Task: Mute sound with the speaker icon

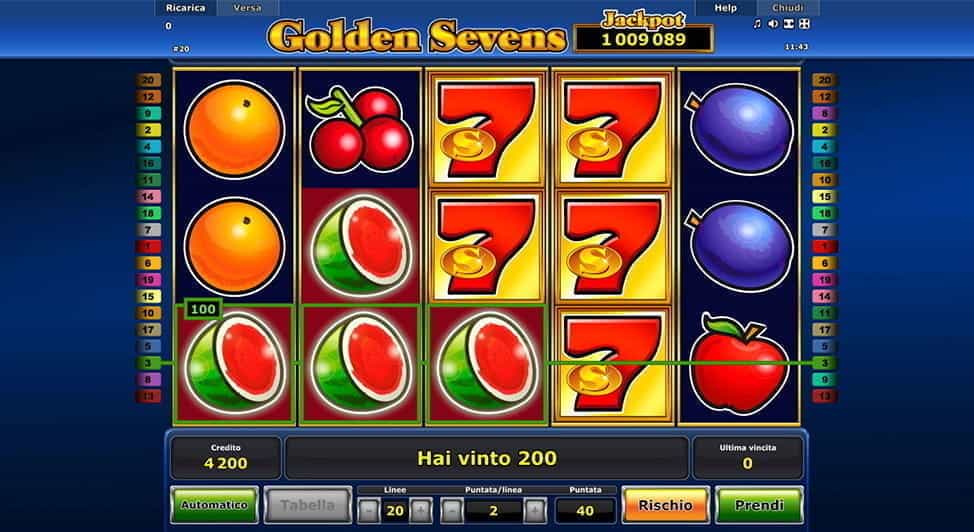Action: [x=773, y=24]
